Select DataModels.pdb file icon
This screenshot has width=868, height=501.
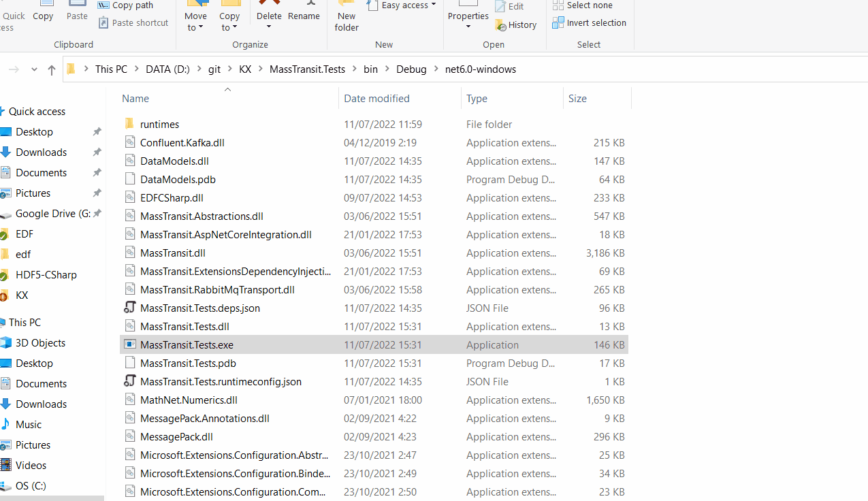click(130, 179)
